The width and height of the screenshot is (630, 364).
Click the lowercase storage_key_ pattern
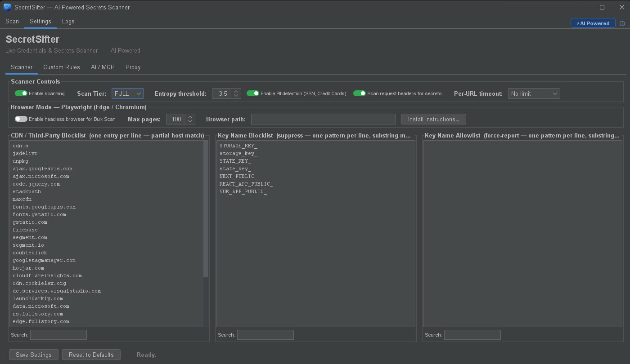pyautogui.click(x=238, y=153)
